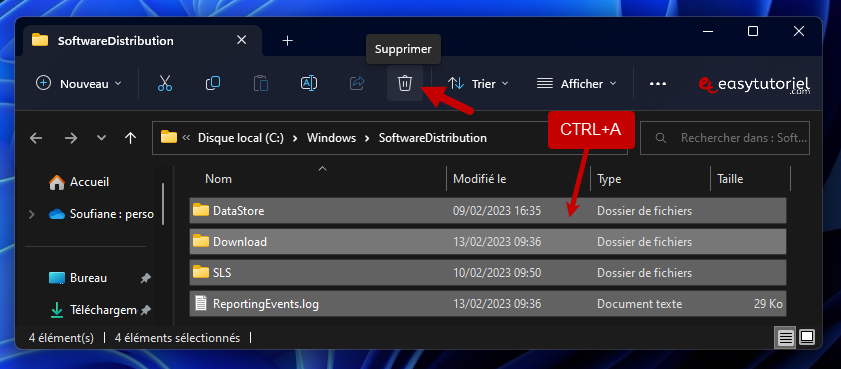Screen dimensions: 841x369
Task: Click the pin icon beside Téléchargements
Action: point(145,309)
